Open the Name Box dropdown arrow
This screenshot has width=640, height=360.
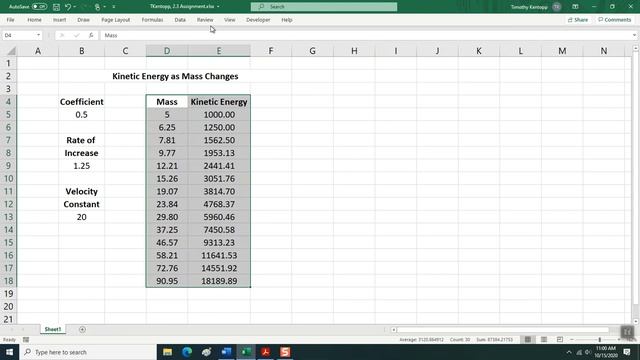pos(38,35)
